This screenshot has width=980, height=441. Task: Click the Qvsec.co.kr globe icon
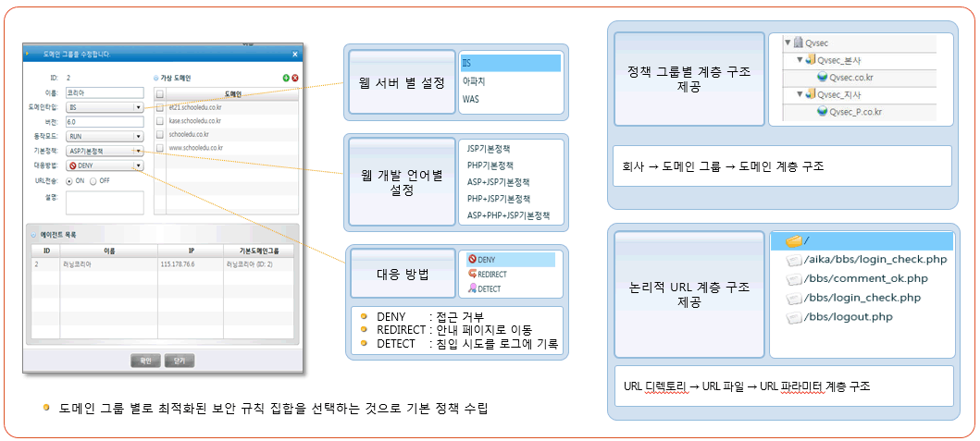pyautogui.click(x=822, y=78)
